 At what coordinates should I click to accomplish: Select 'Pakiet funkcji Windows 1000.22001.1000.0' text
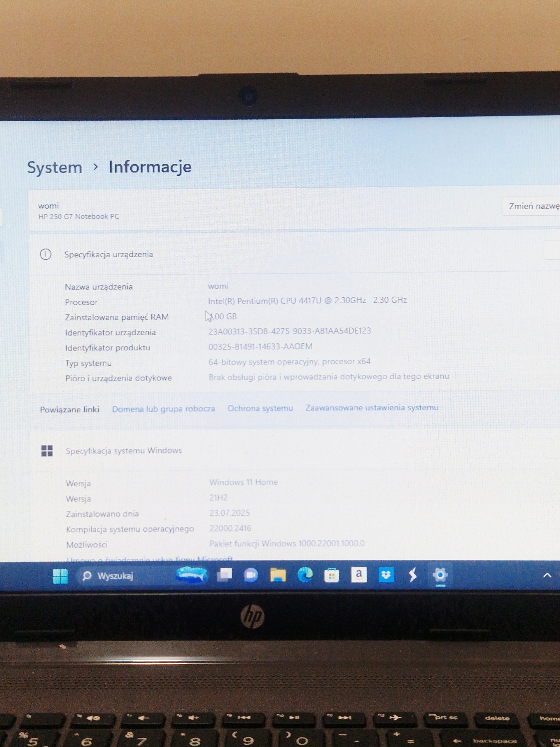click(287, 543)
